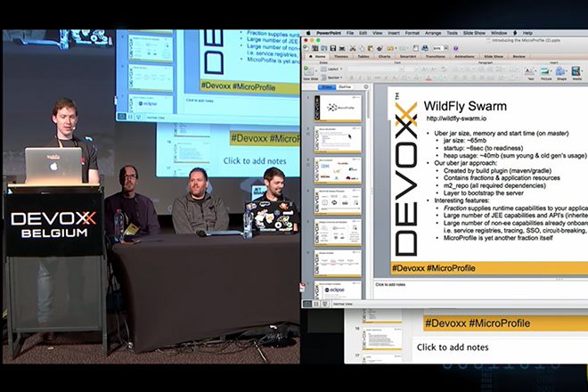The image size is (588, 392).
Task: Select the Outline pane tab
Action: pyautogui.click(x=345, y=87)
